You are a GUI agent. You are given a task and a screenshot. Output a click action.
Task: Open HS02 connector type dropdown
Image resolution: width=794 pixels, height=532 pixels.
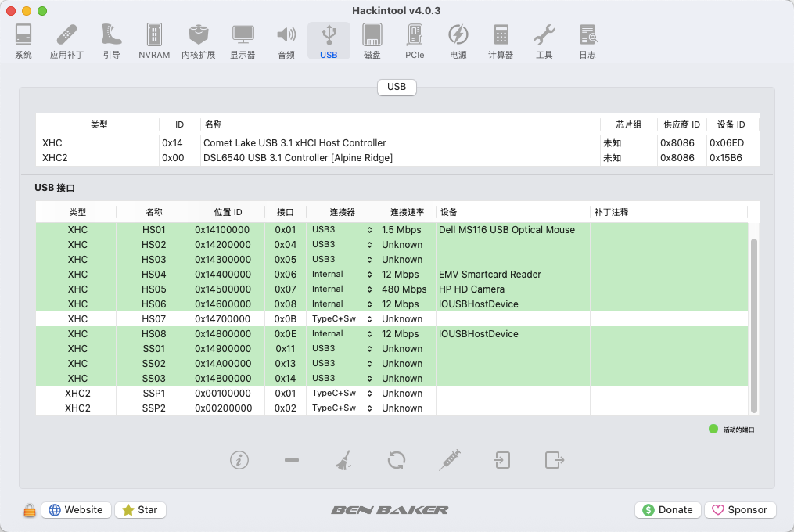pyautogui.click(x=342, y=244)
